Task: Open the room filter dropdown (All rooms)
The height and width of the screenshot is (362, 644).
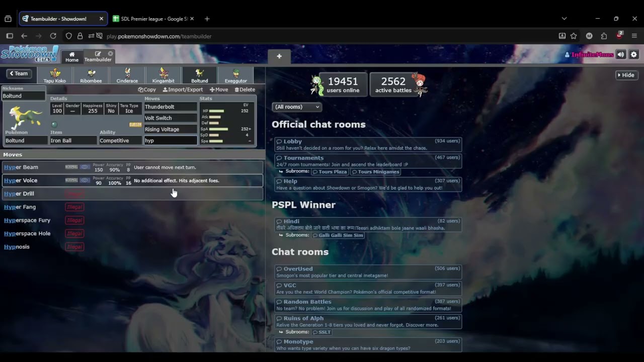Action: 296,107
